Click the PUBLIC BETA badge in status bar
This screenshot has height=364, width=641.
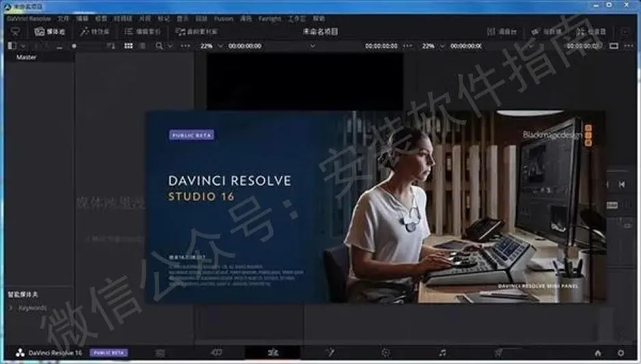[109, 352]
